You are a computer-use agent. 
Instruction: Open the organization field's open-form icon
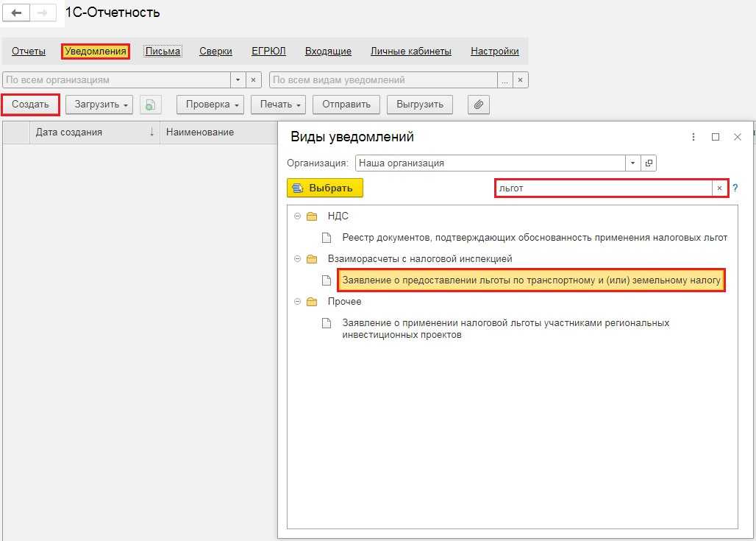click(x=649, y=163)
